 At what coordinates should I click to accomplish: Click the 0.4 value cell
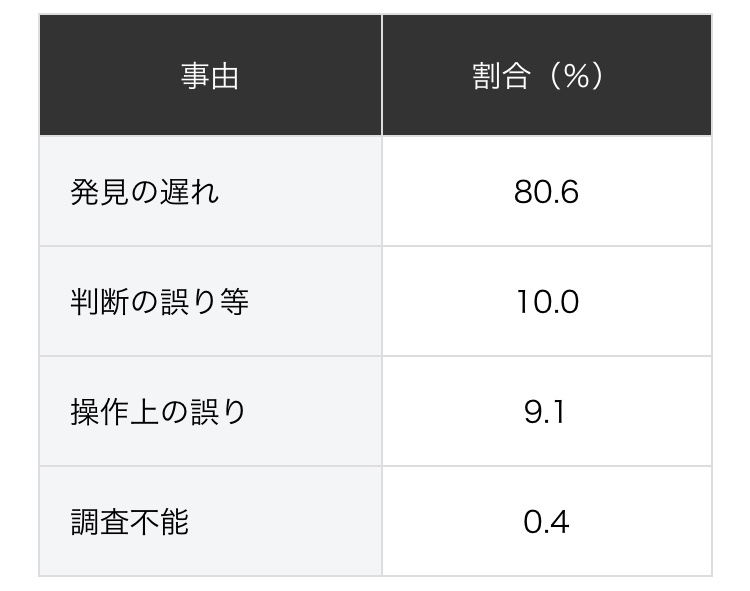547,521
